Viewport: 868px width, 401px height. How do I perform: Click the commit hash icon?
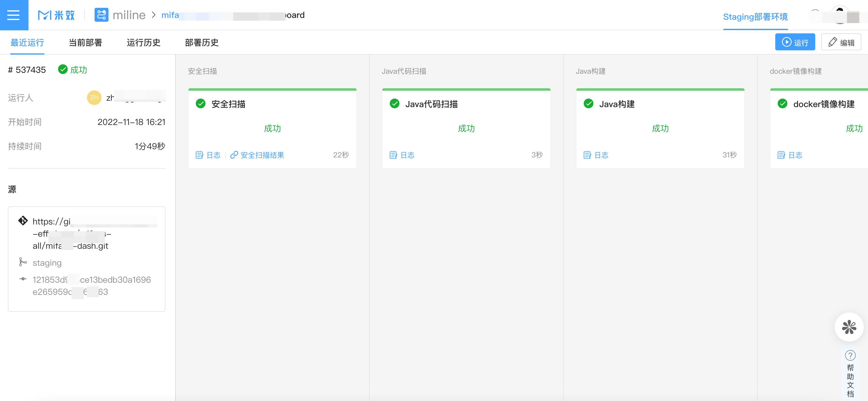(23, 279)
